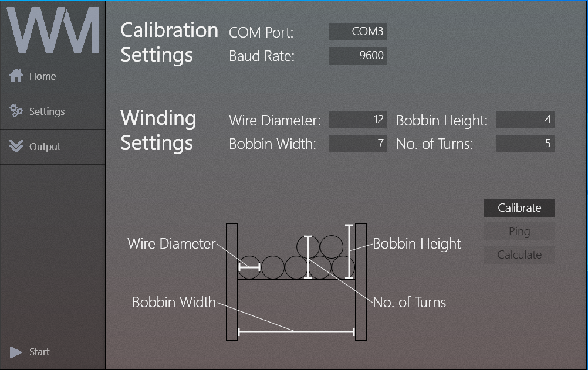Click the Settings gears icon
The image size is (588, 370).
click(x=16, y=111)
